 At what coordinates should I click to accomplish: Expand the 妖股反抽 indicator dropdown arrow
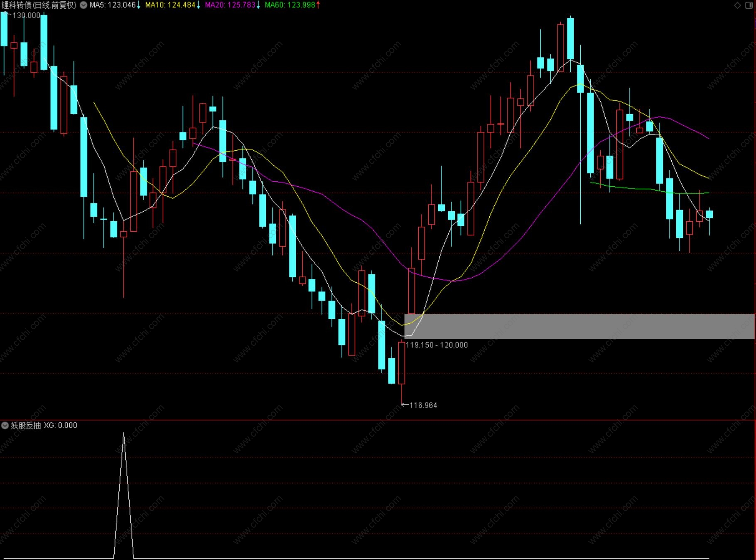pos(5,426)
